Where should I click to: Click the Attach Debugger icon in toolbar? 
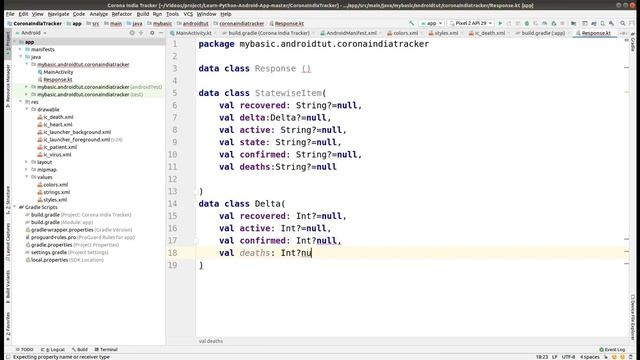pos(553,23)
